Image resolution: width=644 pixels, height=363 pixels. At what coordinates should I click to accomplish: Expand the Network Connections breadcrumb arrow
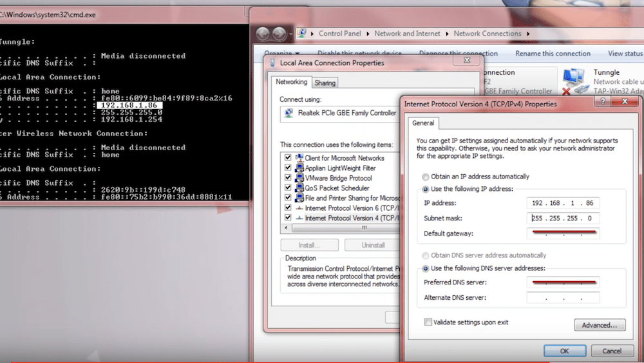pyautogui.click(x=528, y=34)
